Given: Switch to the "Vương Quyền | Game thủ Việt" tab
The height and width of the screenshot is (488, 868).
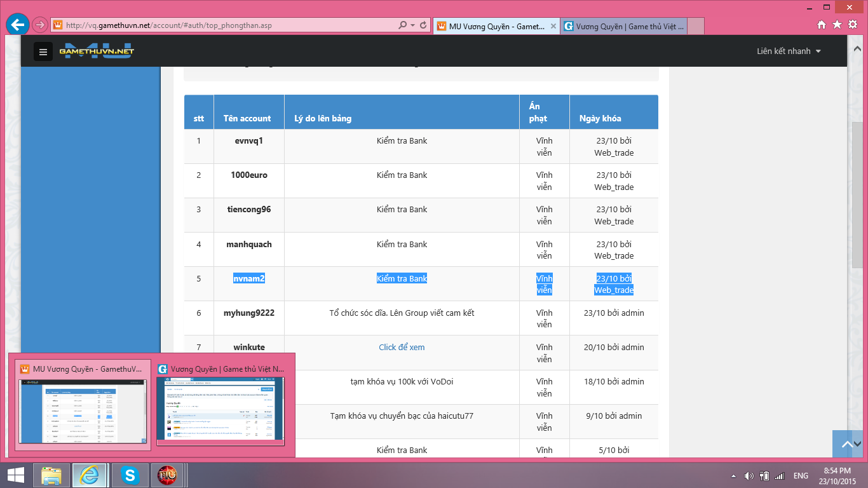Looking at the screenshot, I should 626,26.
